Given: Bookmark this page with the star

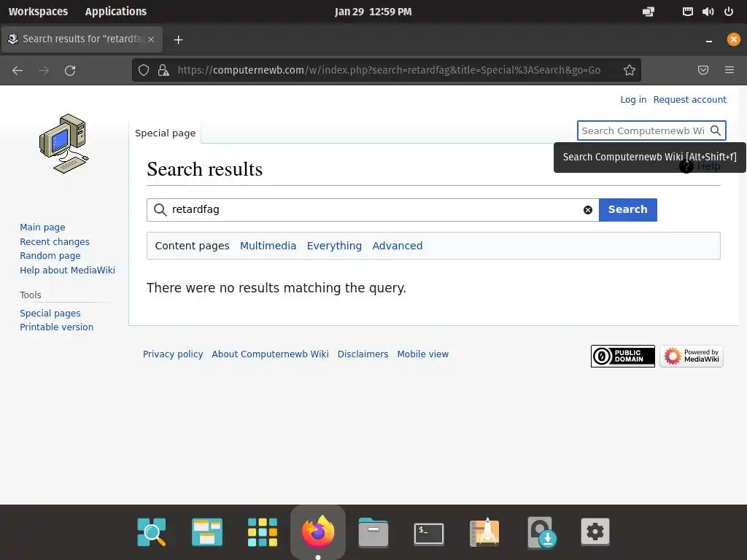Looking at the screenshot, I should 630,71.
